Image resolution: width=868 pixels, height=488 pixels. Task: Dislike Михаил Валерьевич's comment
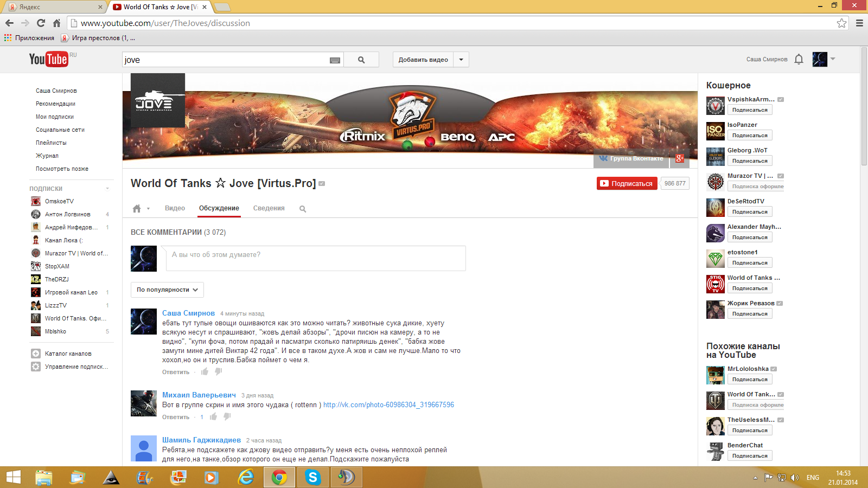pyautogui.click(x=227, y=416)
